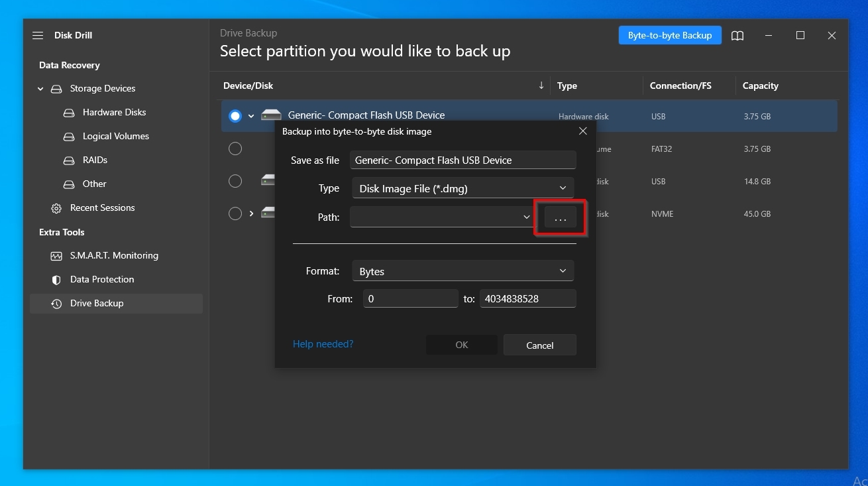Sort by the Connection/FS column header
This screenshot has height=486, width=868.
click(x=680, y=86)
